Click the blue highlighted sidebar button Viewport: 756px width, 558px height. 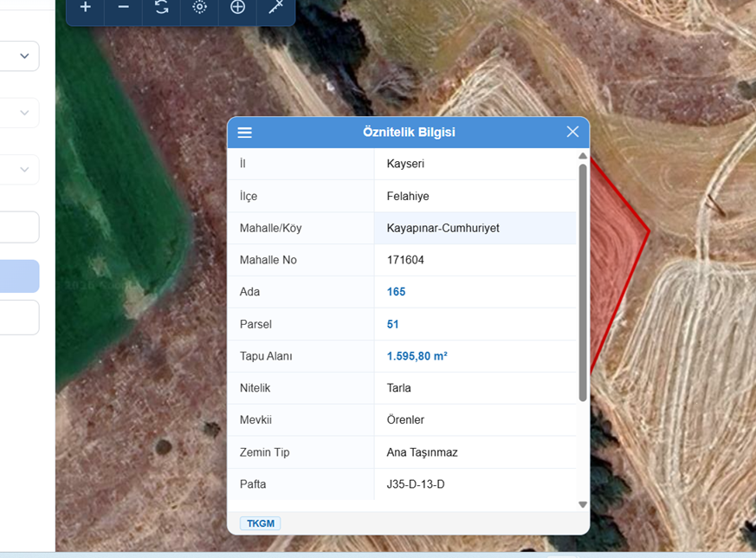point(19,276)
